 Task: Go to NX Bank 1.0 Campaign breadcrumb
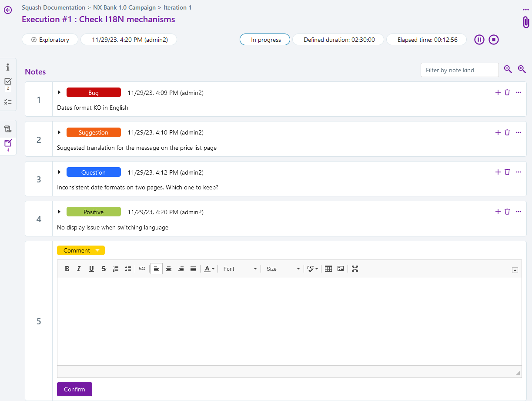coord(124,7)
